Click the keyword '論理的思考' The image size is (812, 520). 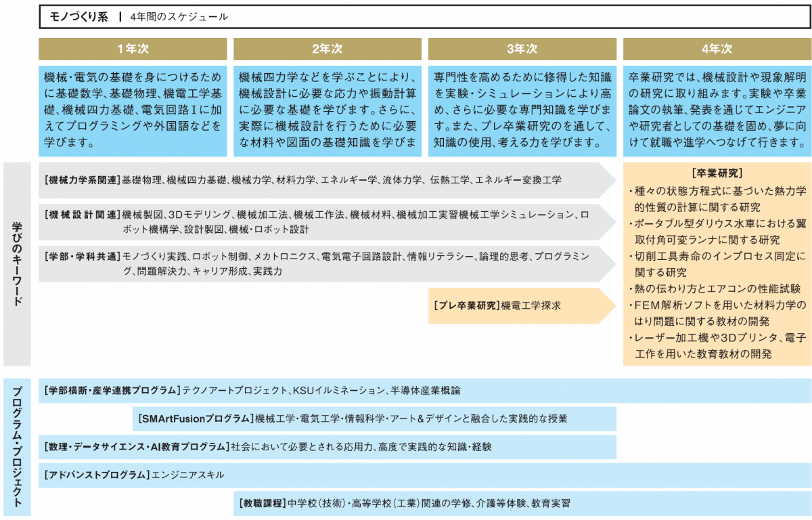(x=504, y=257)
